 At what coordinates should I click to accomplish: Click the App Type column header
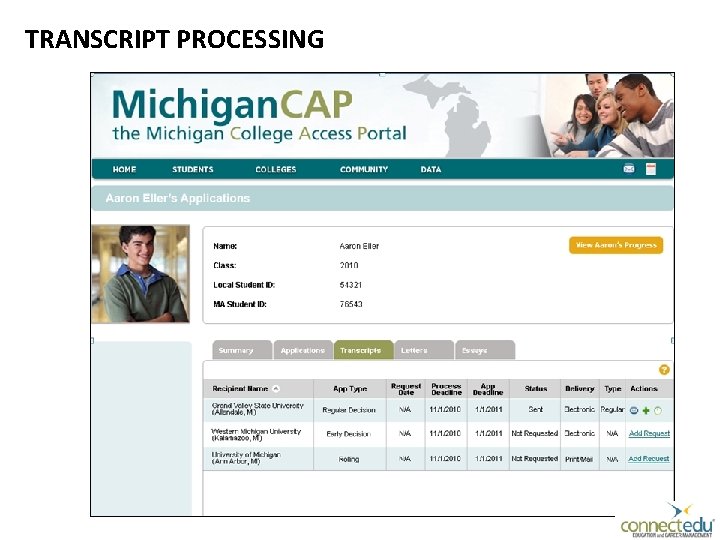pyautogui.click(x=350, y=388)
